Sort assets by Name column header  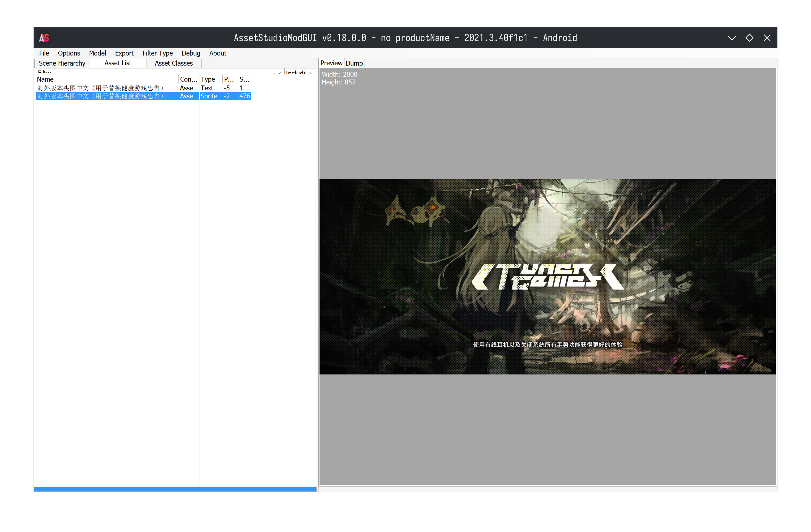pos(107,79)
